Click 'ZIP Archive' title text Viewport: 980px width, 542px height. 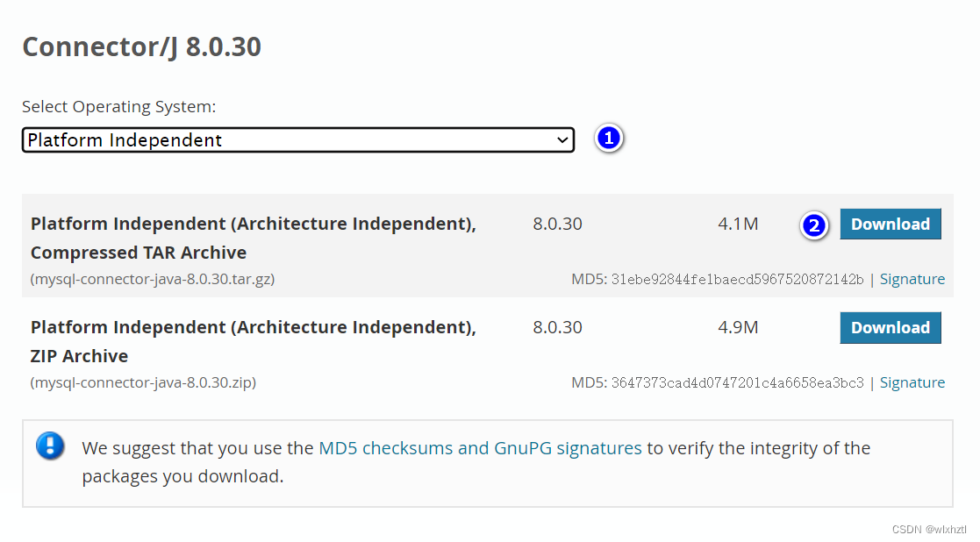tap(79, 357)
